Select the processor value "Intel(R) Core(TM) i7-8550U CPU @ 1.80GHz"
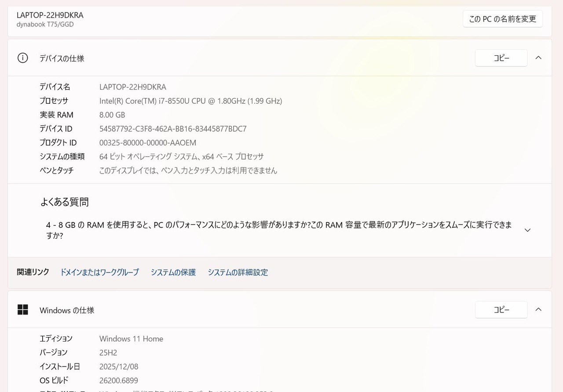This screenshot has height=392, width=563. tap(172, 101)
